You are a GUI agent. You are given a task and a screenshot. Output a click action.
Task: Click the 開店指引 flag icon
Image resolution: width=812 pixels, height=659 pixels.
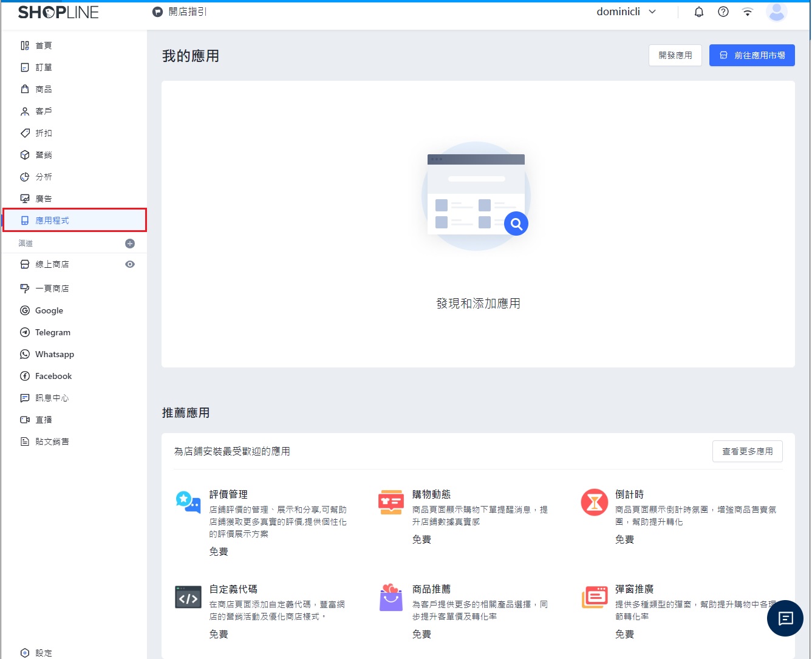[157, 12]
